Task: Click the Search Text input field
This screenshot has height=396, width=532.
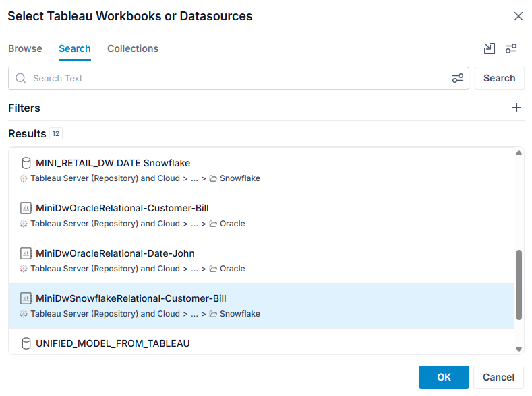Action: 239,78
